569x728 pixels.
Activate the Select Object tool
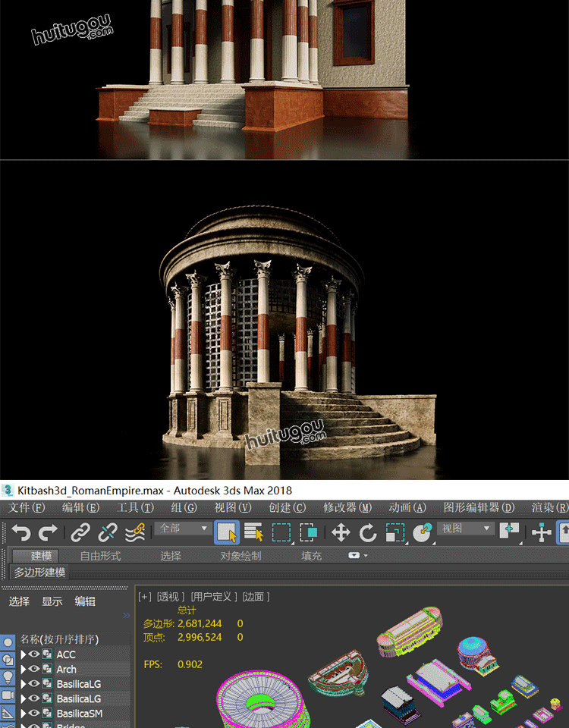[227, 532]
